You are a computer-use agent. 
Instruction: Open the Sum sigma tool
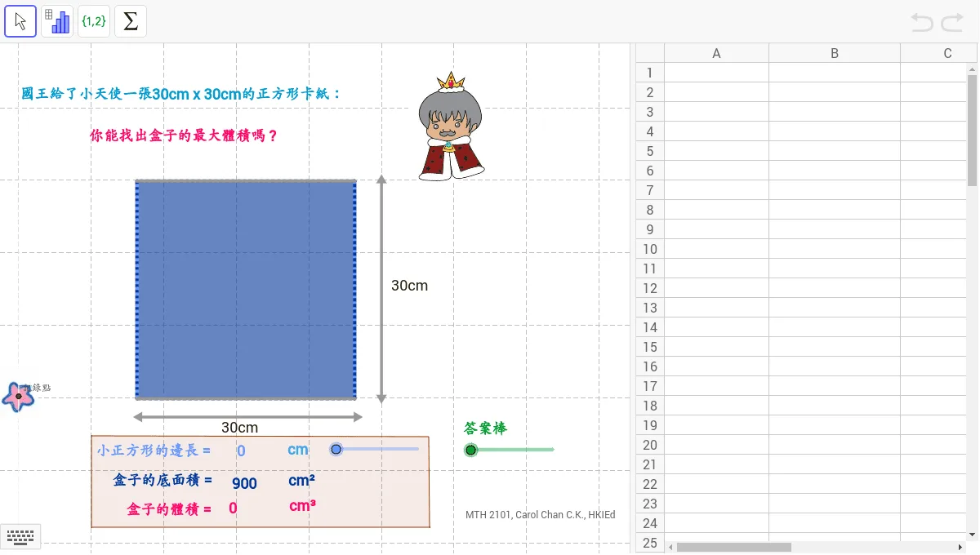pyautogui.click(x=131, y=21)
